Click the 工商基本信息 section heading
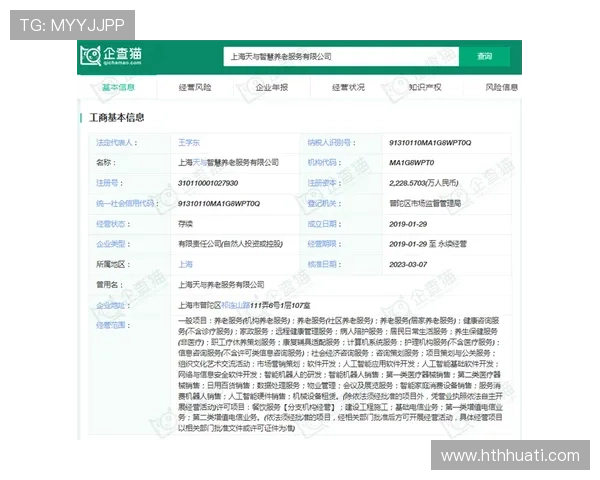The image size is (600, 480). [117, 118]
